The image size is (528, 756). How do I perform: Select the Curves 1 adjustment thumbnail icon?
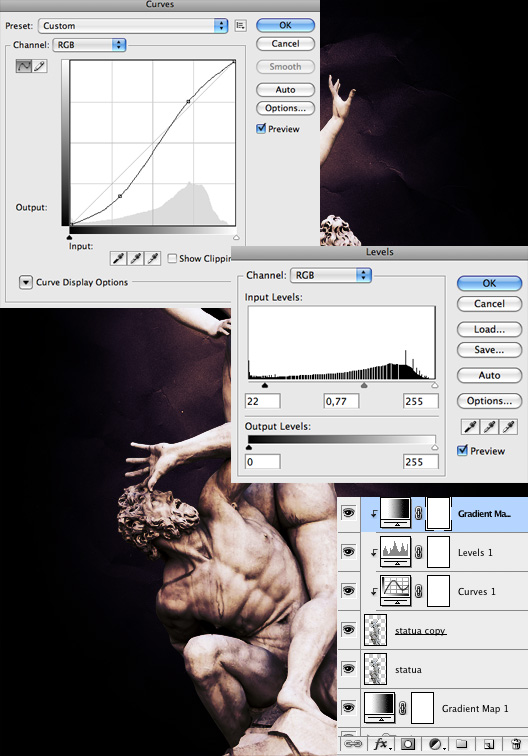coord(396,591)
